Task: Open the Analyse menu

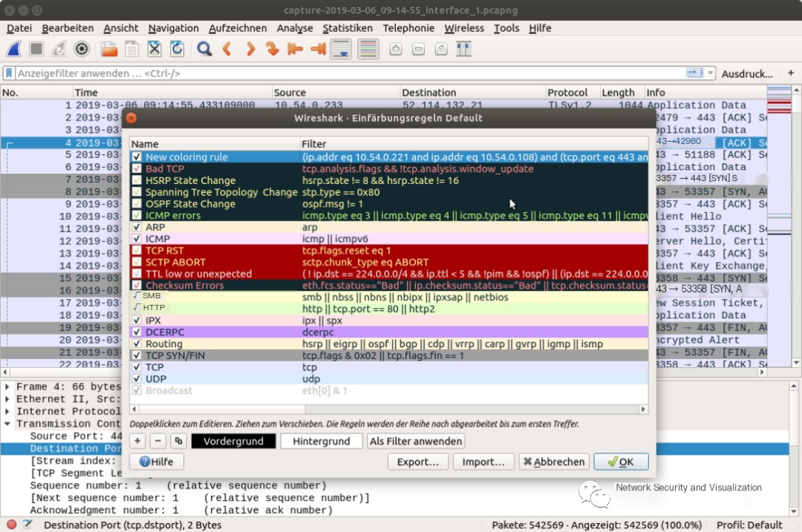Action: coord(295,28)
